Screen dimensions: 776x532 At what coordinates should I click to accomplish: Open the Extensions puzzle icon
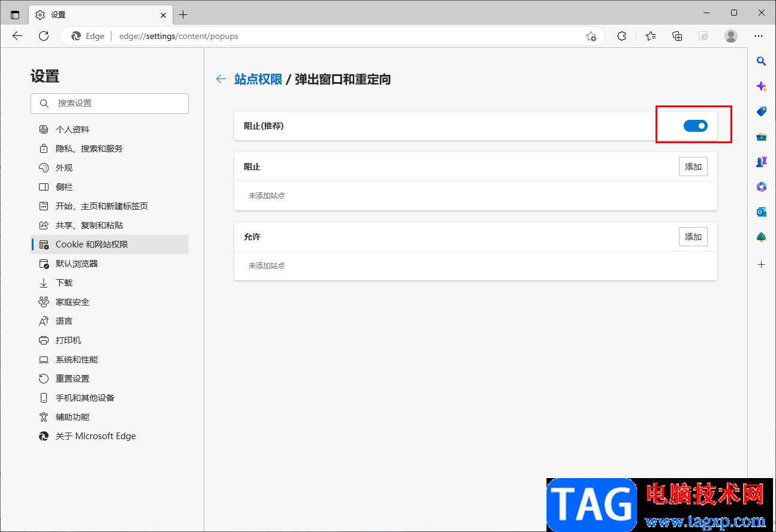(621, 36)
